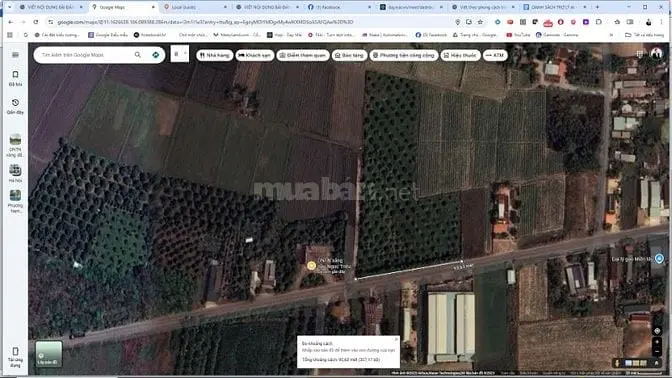Switch to the Facebook browser tab
The height and width of the screenshot is (378, 672).
(x=339, y=7)
